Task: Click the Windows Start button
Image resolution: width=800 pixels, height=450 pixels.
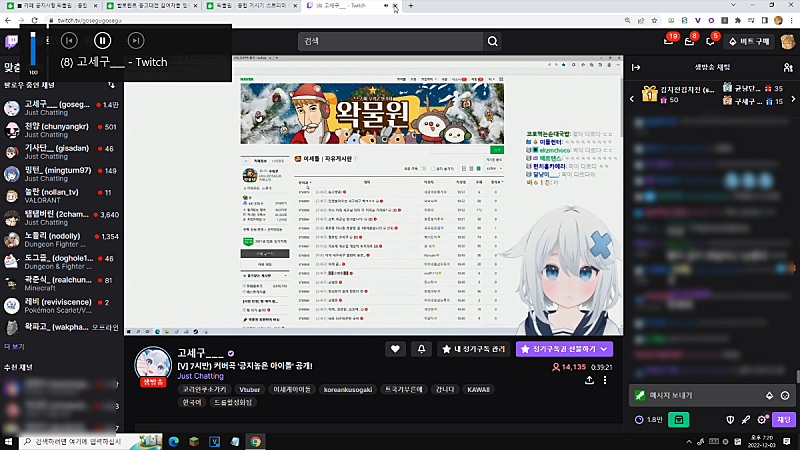Action: pos(9,442)
